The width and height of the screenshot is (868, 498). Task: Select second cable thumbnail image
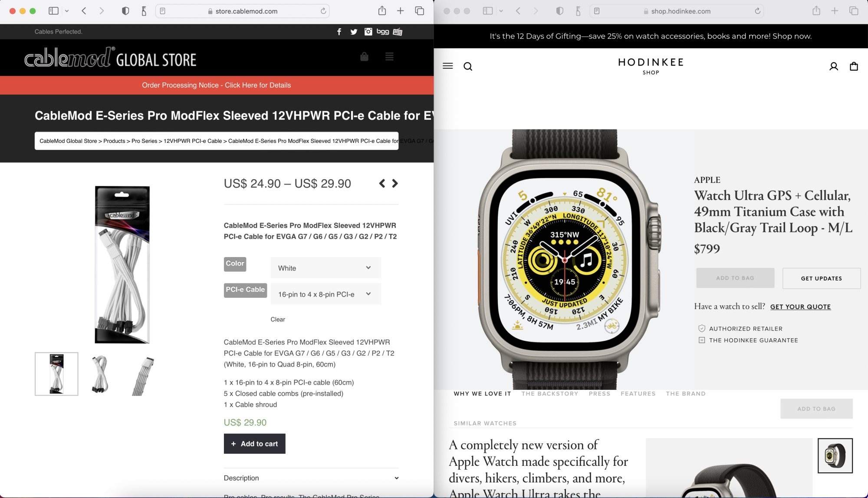coord(100,374)
